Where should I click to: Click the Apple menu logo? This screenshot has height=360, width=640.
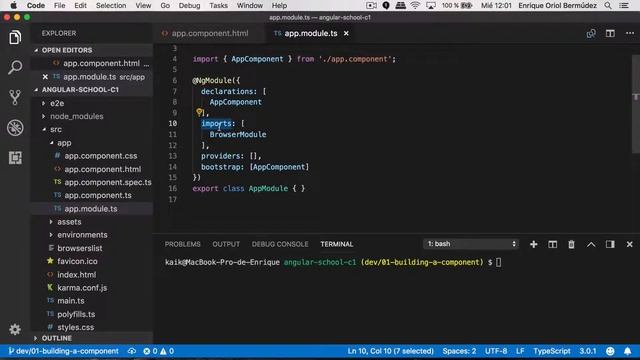pyautogui.click(x=13, y=5)
